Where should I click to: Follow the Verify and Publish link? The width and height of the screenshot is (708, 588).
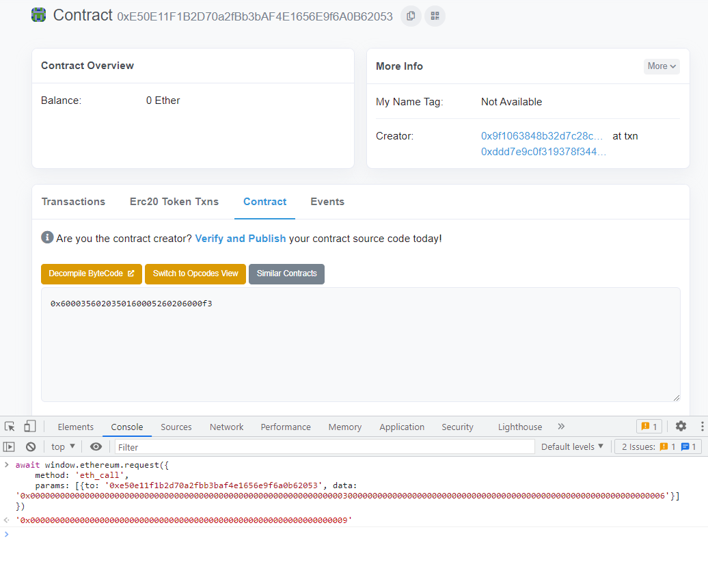241,239
